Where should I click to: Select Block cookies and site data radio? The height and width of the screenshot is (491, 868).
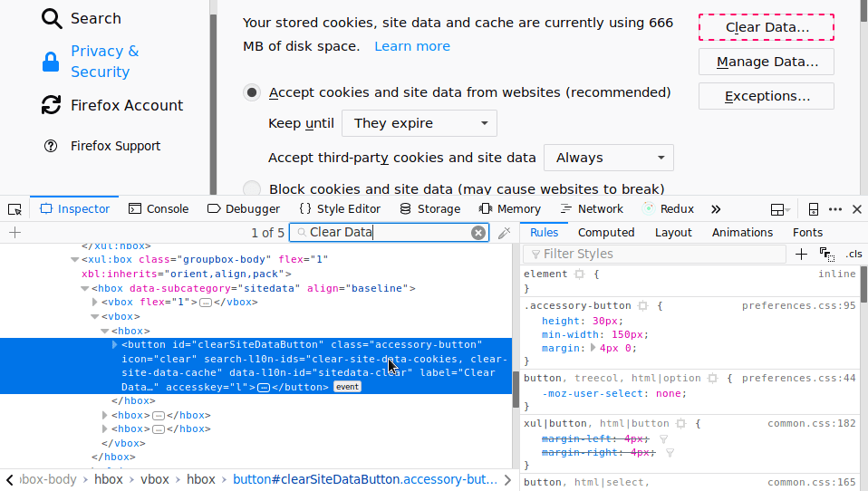pyautogui.click(x=252, y=188)
